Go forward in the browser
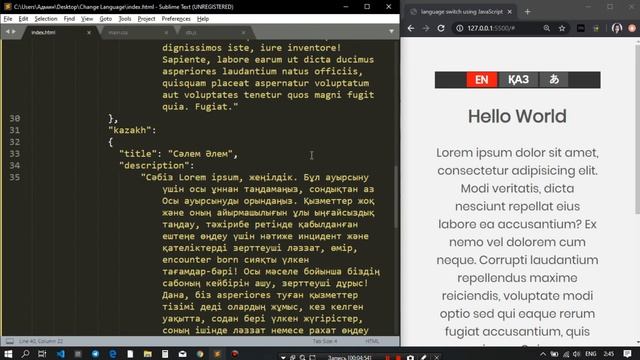 [x=426, y=28]
